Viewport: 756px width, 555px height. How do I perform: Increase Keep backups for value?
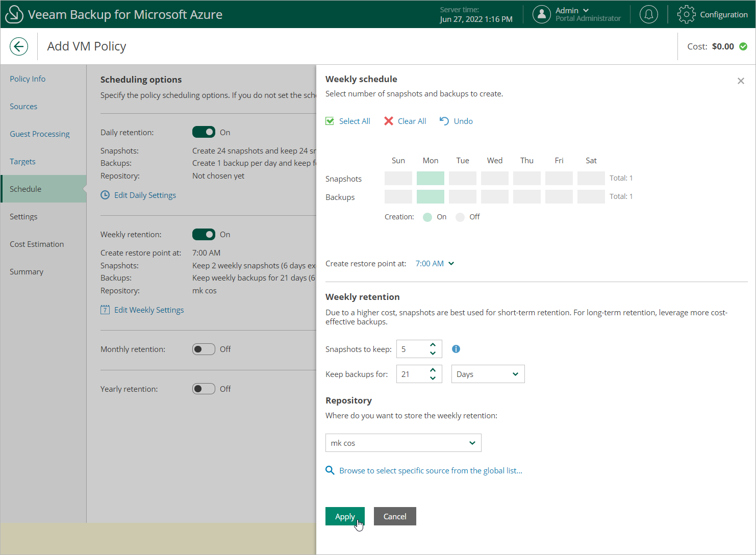(x=433, y=370)
